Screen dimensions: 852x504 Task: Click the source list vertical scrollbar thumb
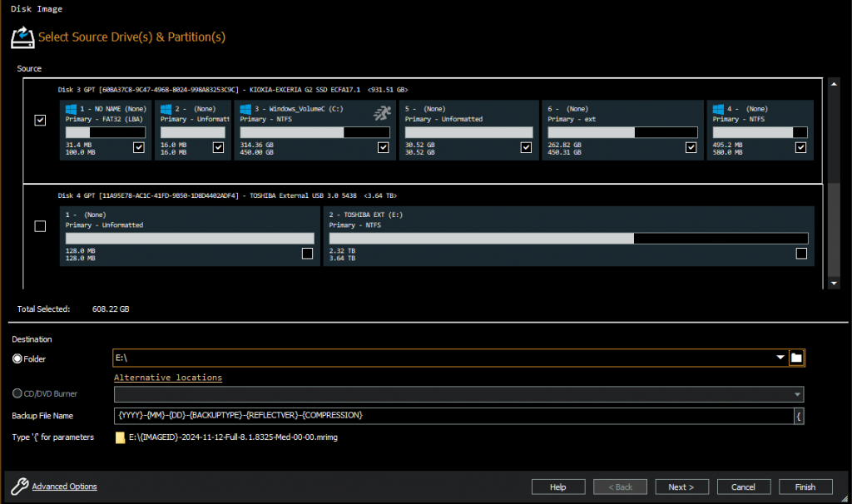click(x=834, y=231)
